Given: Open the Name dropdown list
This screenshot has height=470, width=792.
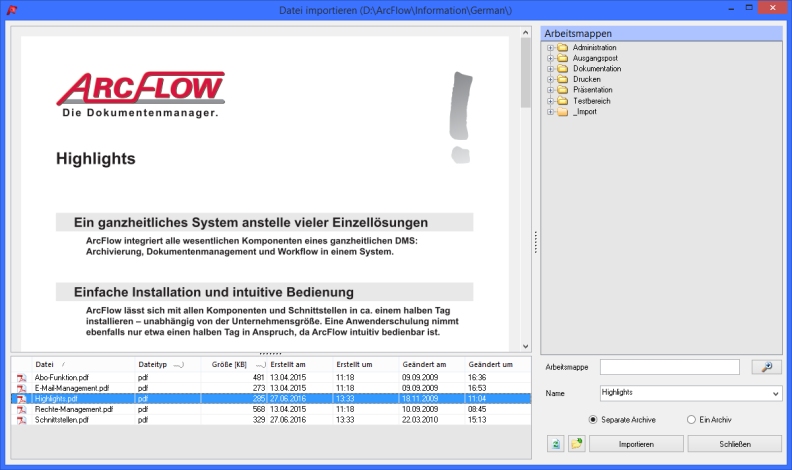Looking at the screenshot, I should pos(775,393).
